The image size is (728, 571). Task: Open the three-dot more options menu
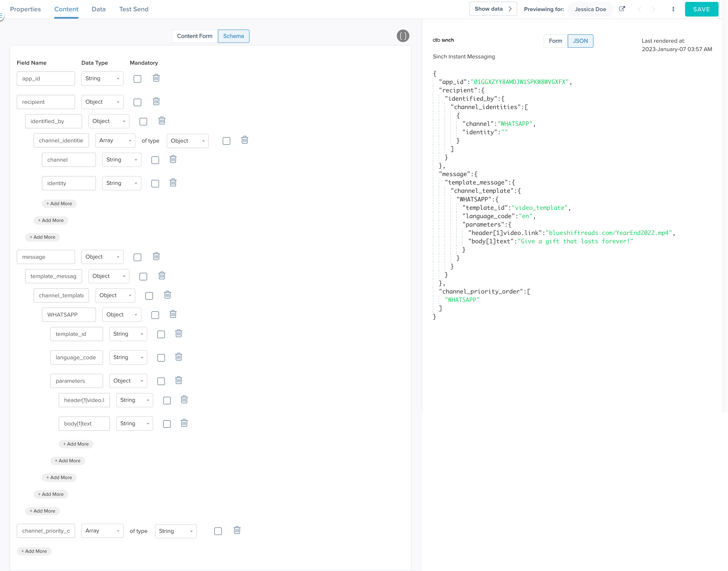(673, 9)
